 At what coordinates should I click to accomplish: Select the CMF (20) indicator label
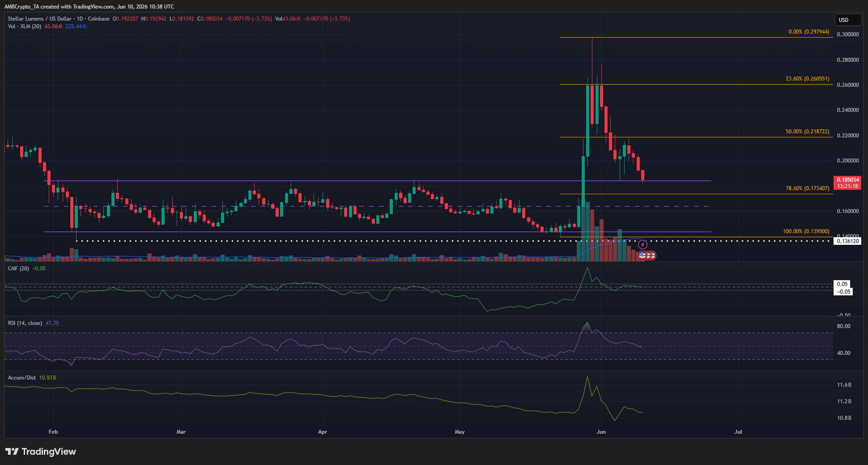tap(18, 269)
